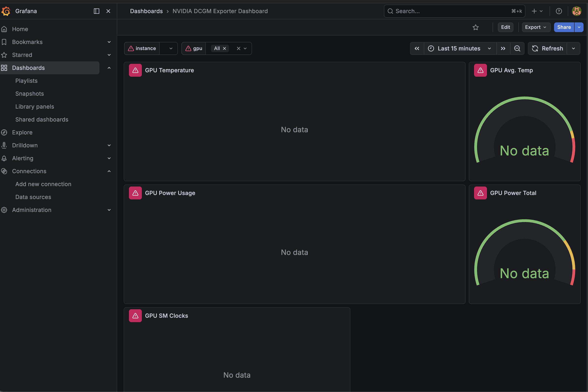Open Share options dropdown arrow
Screen dimensions: 588x392
click(579, 27)
